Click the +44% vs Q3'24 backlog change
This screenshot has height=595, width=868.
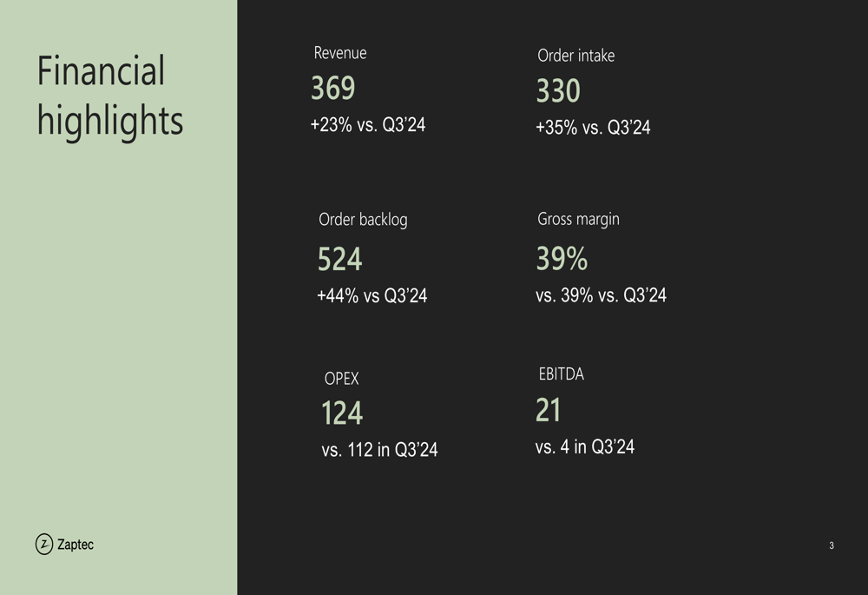372,296
